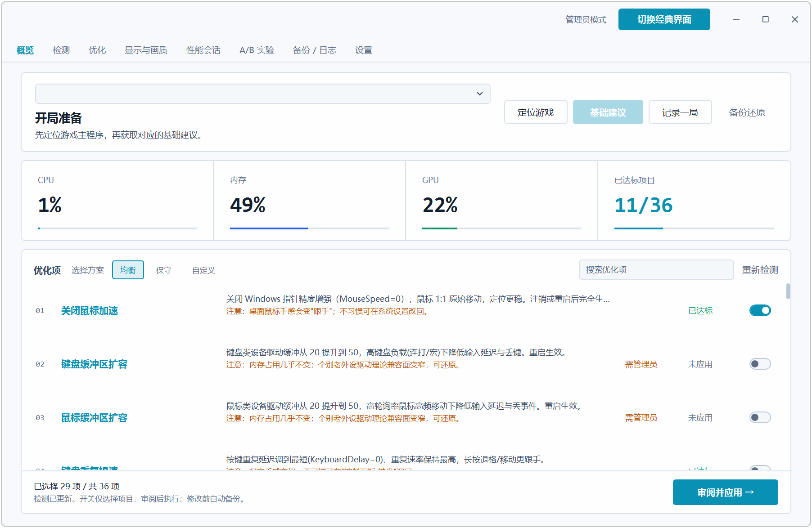This screenshot has height=528, width=812.
Task: Go to 显示与画质 tab
Action: click(x=146, y=50)
